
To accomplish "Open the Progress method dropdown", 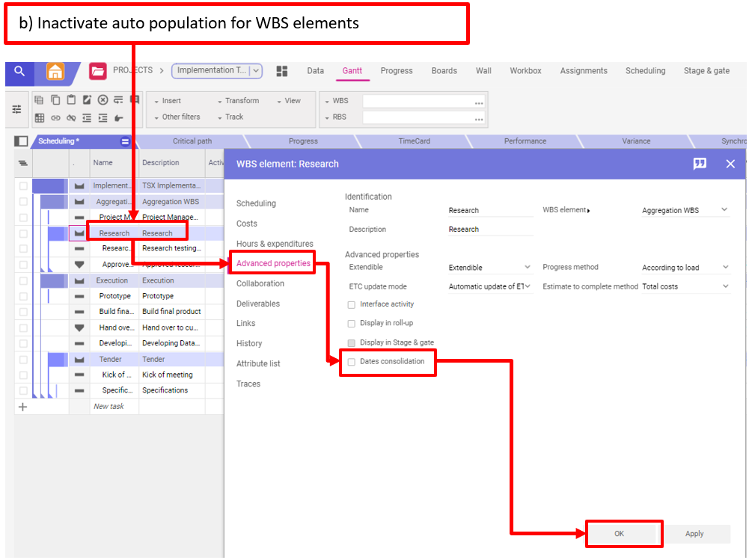I will [685, 268].
